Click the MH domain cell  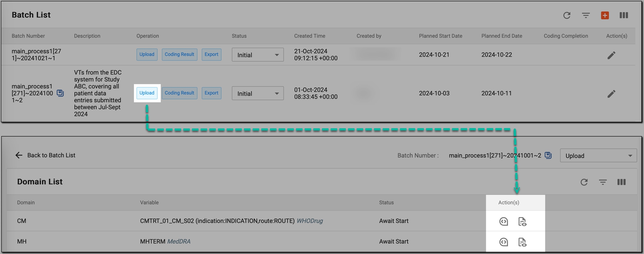coord(22,242)
